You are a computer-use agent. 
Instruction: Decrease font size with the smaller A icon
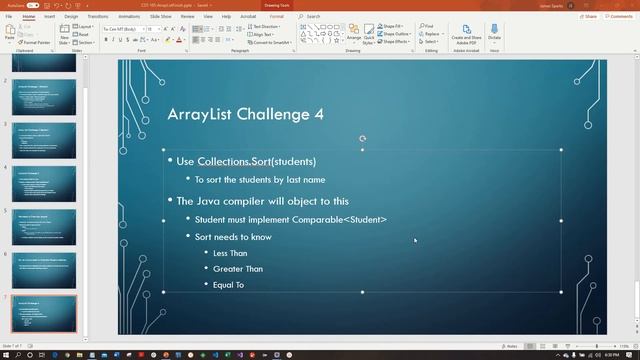pyautogui.click(x=173, y=29)
